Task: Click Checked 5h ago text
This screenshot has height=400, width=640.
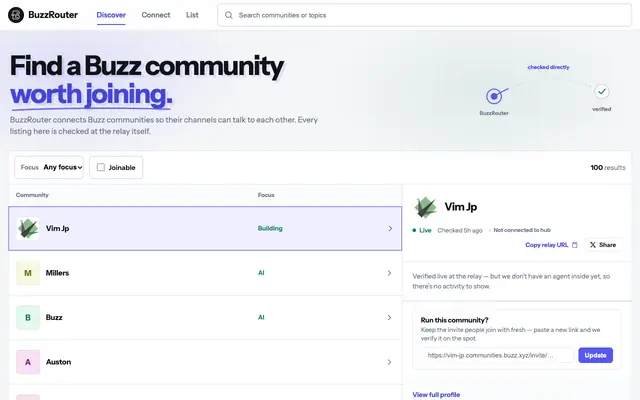Action: tap(460, 230)
